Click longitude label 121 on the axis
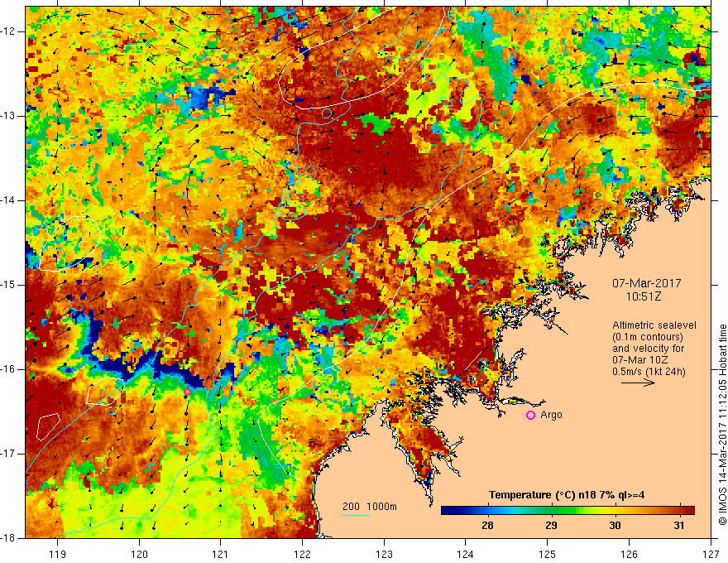This screenshot has height=563, width=728. 221,554
